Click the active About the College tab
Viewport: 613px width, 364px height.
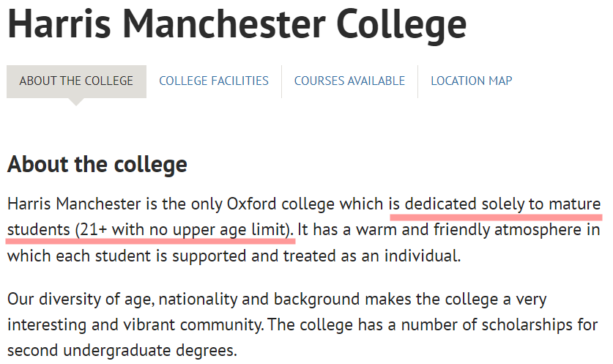click(x=77, y=81)
